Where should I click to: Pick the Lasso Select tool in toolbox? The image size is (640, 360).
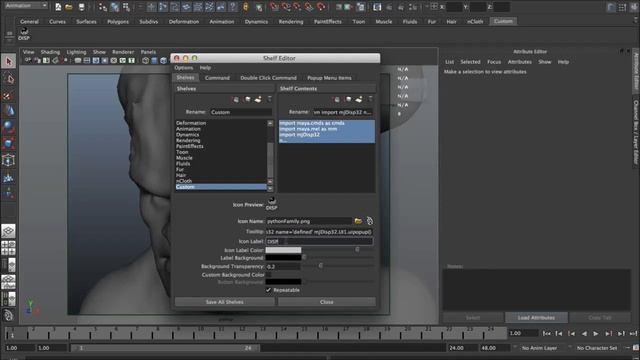[9, 78]
